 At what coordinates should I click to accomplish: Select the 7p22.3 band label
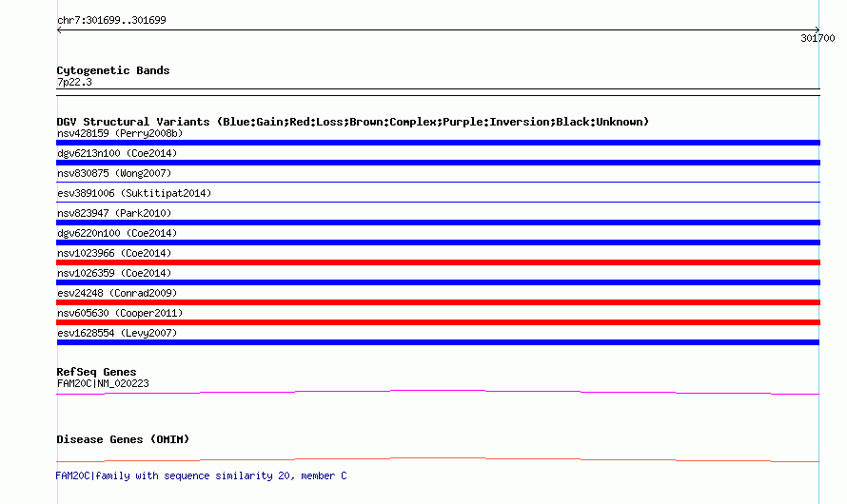click(x=74, y=82)
